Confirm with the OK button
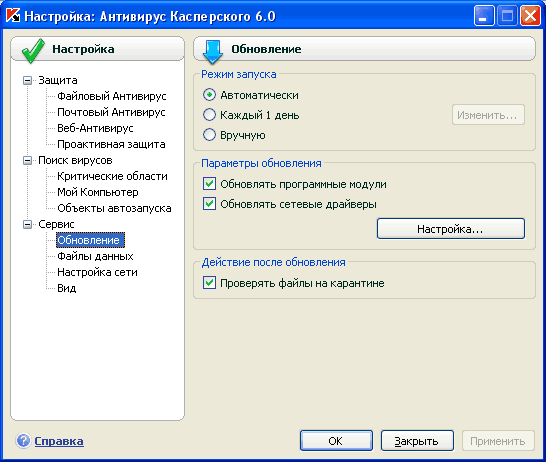546x462 pixels. click(x=336, y=441)
